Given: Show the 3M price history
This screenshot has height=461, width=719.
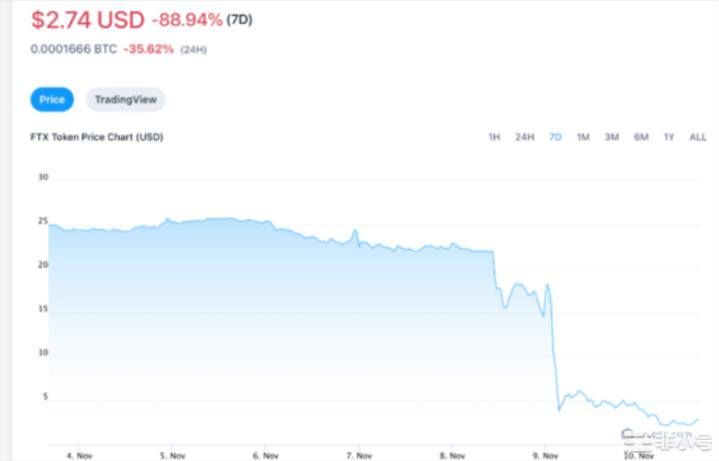Looking at the screenshot, I should [612, 137].
